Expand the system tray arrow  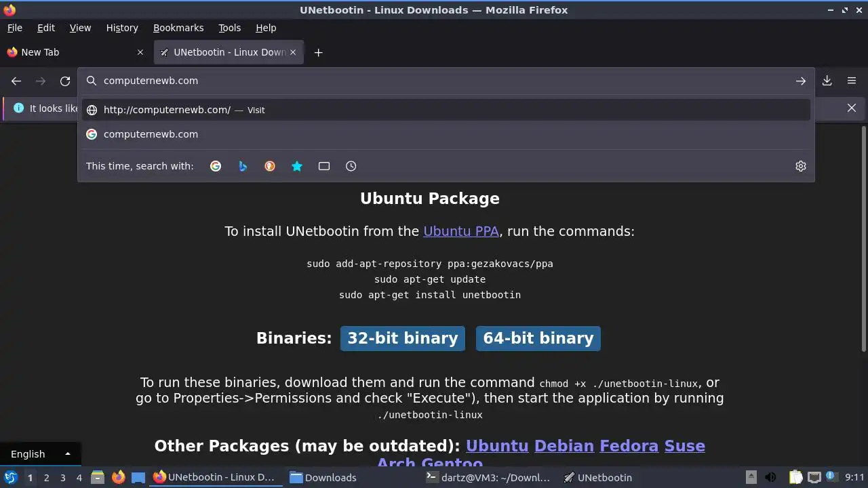tap(751, 477)
